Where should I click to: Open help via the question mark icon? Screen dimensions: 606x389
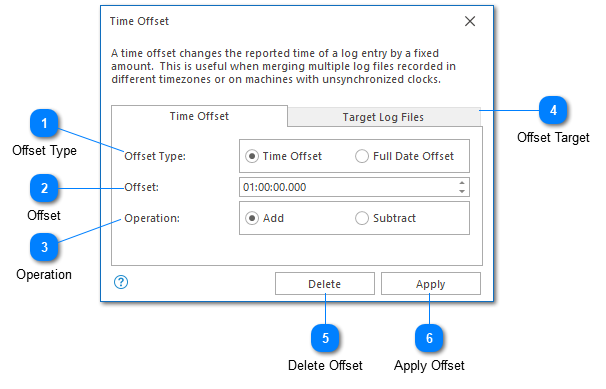point(121,282)
